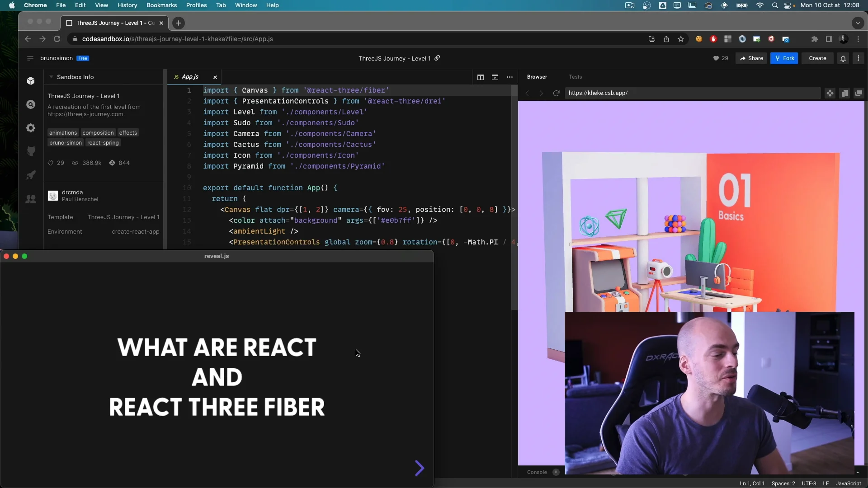Click the next slide arrow button
868x488 pixels.
420,468
